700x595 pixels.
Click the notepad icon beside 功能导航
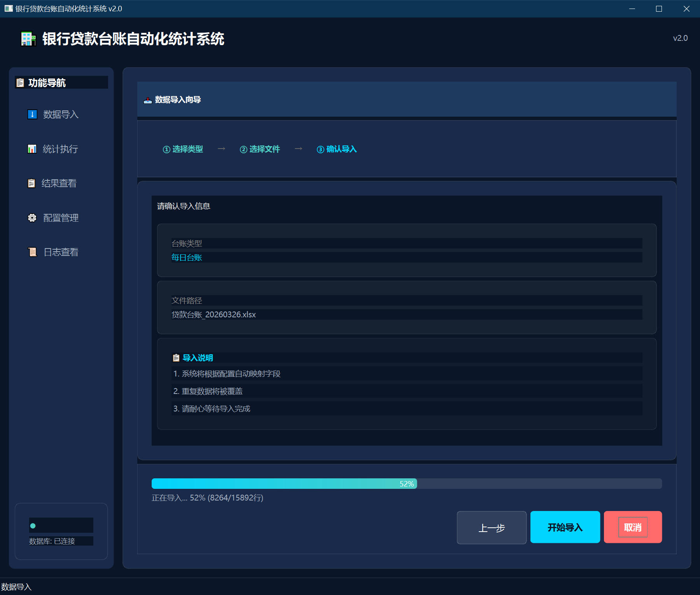(x=20, y=83)
